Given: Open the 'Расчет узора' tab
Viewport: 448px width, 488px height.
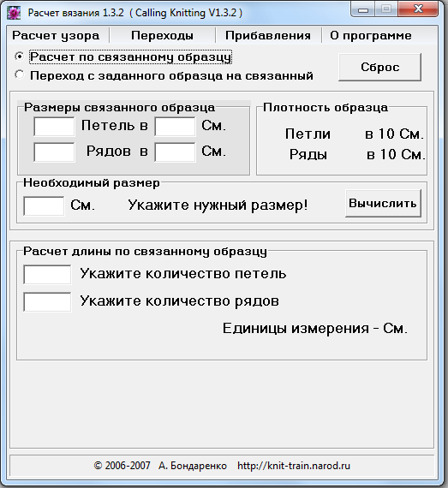Looking at the screenshot, I should (x=56, y=35).
